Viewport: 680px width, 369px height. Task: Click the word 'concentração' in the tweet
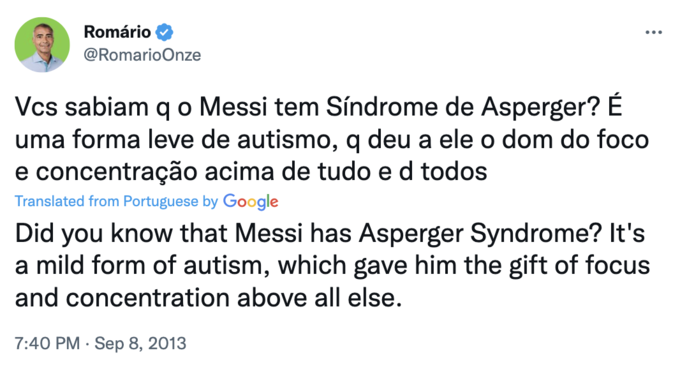point(117,173)
